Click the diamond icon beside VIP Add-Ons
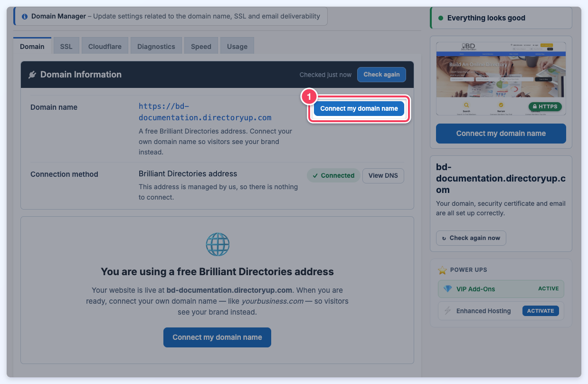The height and width of the screenshot is (384, 588). [447, 289]
